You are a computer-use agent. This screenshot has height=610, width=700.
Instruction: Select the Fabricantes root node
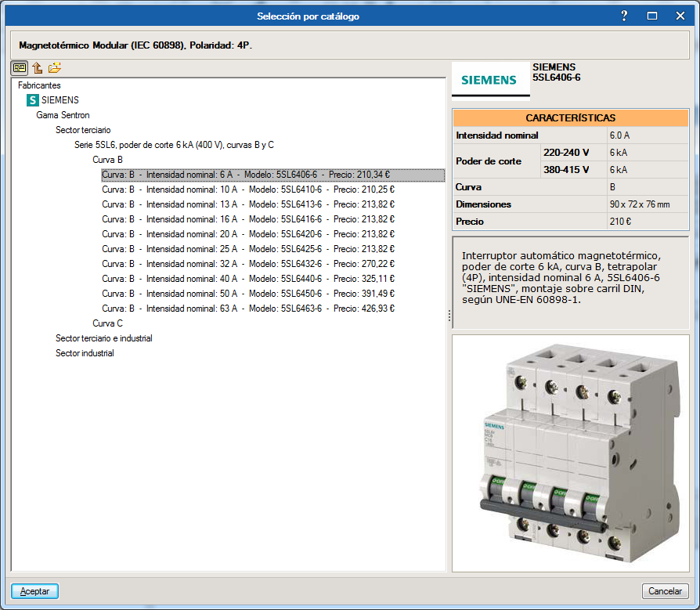[x=39, y=85]
